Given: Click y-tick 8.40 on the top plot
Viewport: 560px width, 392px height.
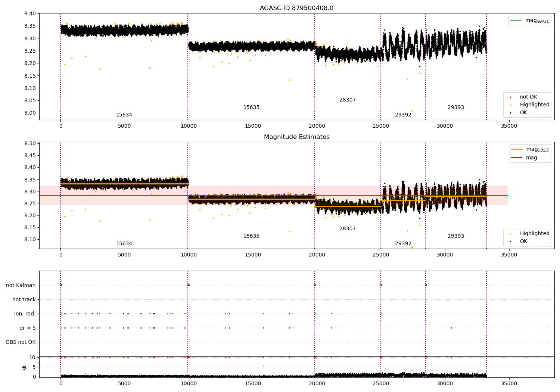Looking at the screenshot, I should (x=30, y=14).
